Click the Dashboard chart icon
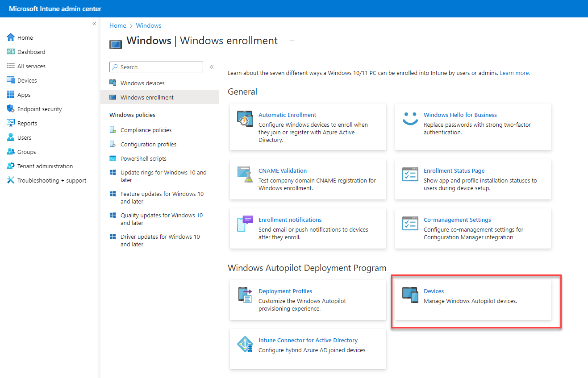Image resolution: width=588 pixels, height=378 pixels. (11, 52)
